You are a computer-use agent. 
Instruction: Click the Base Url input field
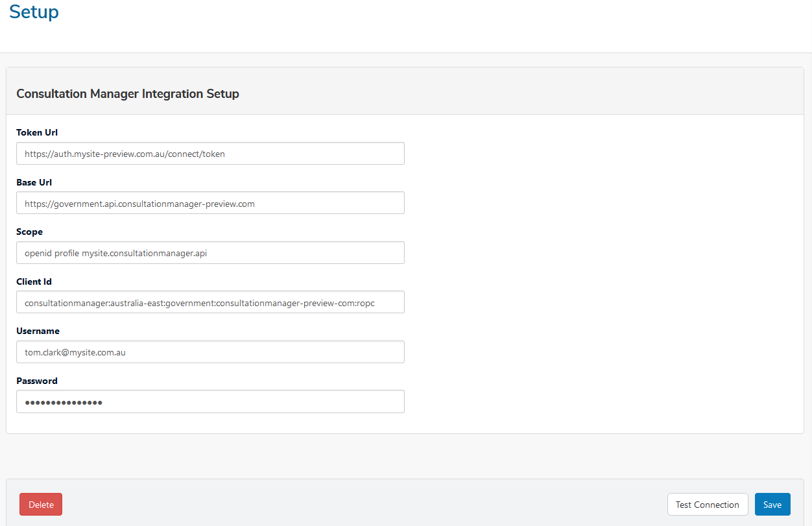(x=210, y=203)
